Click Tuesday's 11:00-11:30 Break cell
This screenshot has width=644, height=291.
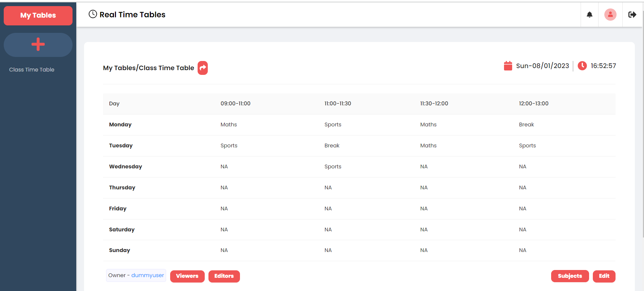coord(332,146)
